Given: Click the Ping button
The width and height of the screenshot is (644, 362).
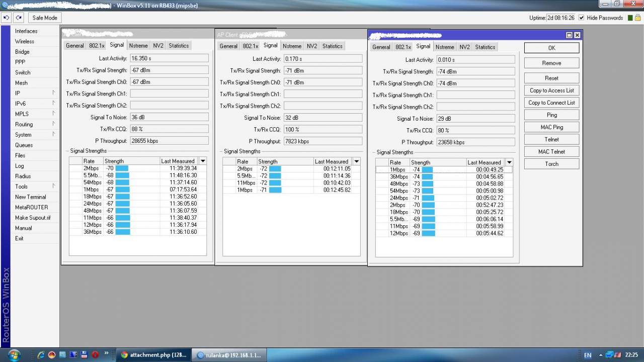Looking at the screenshot, I should 551,115.
